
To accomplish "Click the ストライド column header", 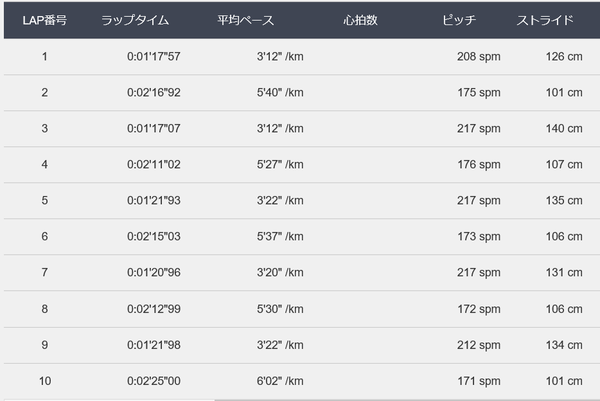I will (x=545, y=20).
